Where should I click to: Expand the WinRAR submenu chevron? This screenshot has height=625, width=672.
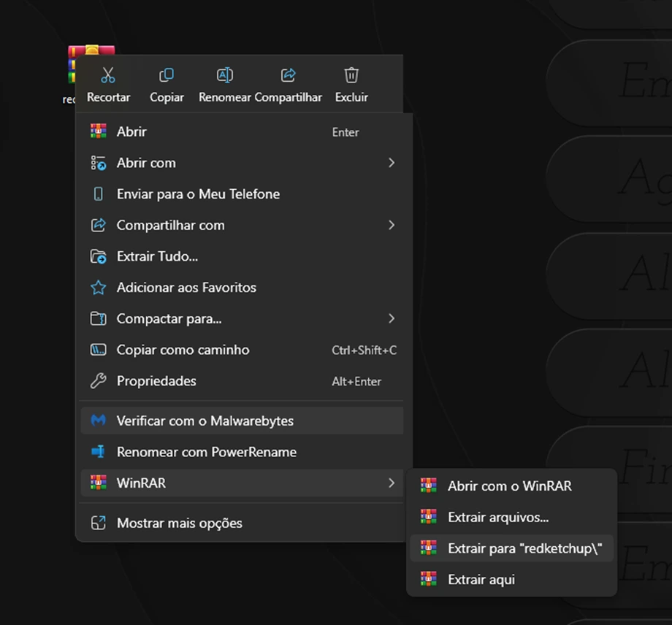click(392, 483)
